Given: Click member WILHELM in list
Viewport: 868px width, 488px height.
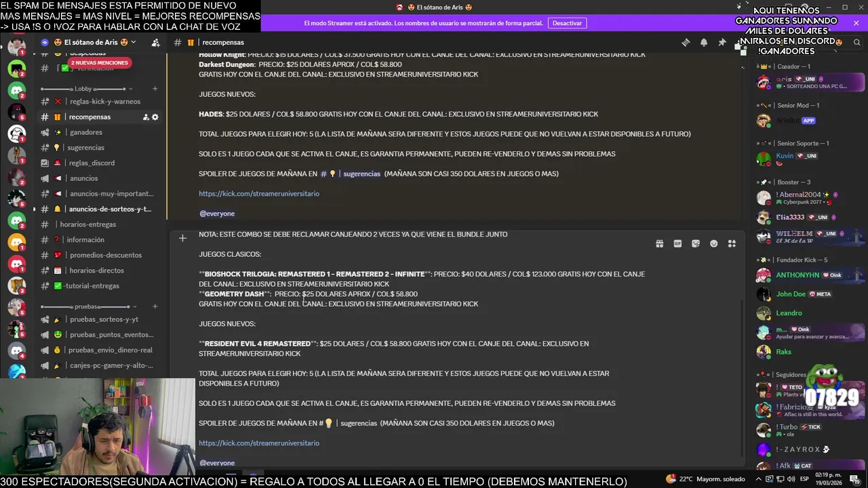Looking at the screenshot, I should [810, 237].
